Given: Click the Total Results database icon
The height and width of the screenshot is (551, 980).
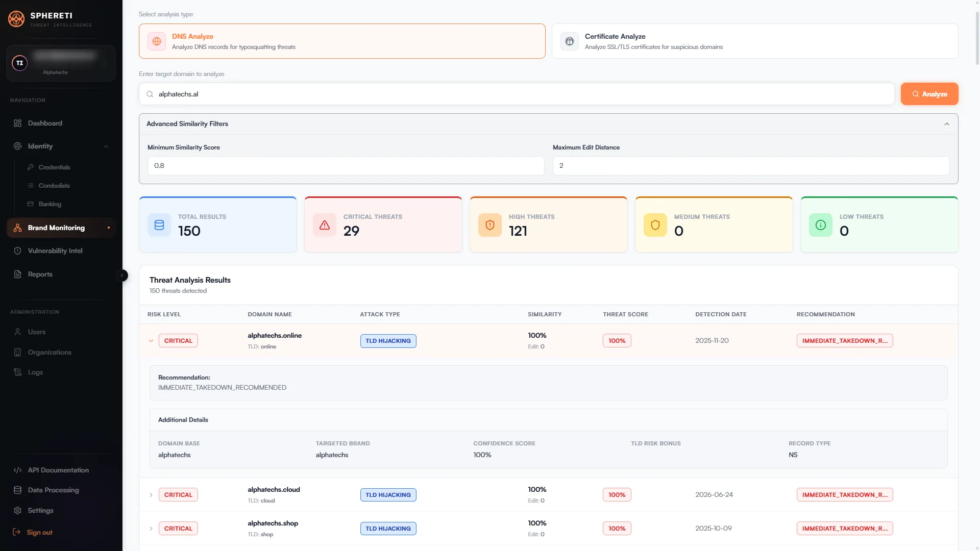Looking at the screenshot, I should click(159, 225).
